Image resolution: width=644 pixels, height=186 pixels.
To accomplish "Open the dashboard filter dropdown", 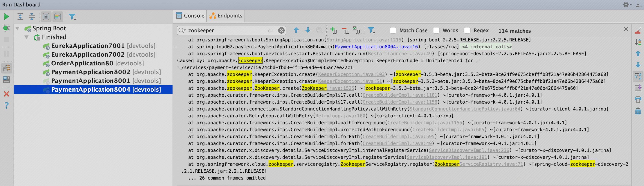I will point(72,17).
